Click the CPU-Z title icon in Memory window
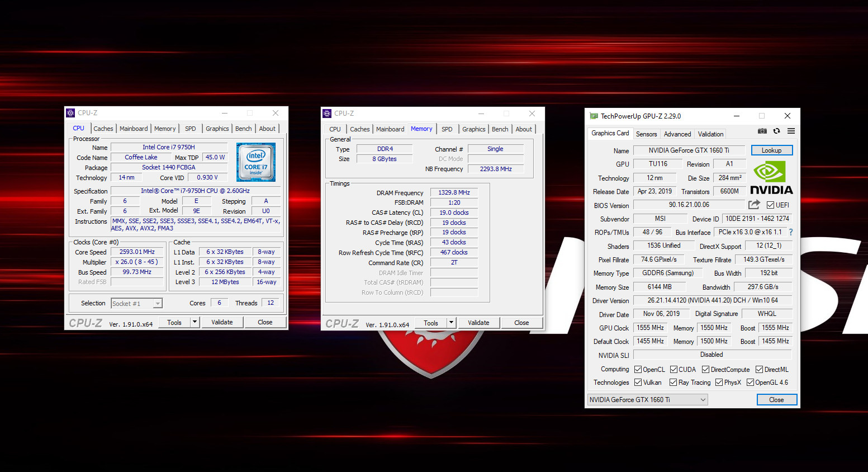This screenshot has width=868, height=472. pos(327,114)
